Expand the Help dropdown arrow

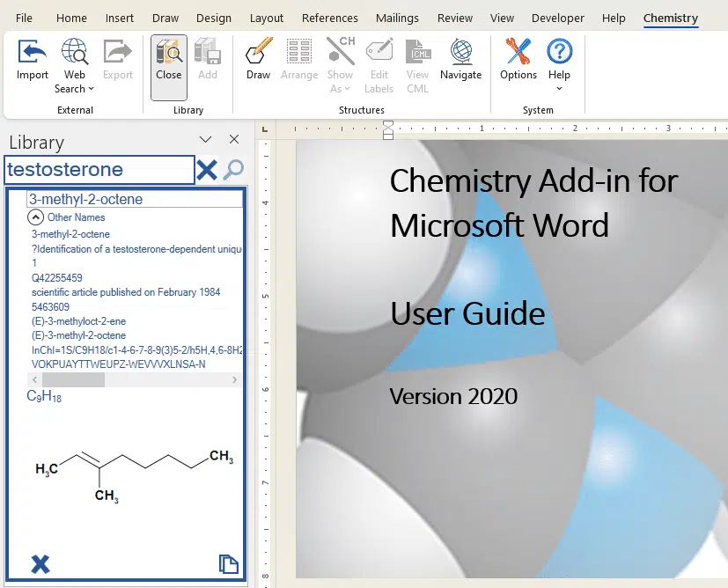[560, 89]
